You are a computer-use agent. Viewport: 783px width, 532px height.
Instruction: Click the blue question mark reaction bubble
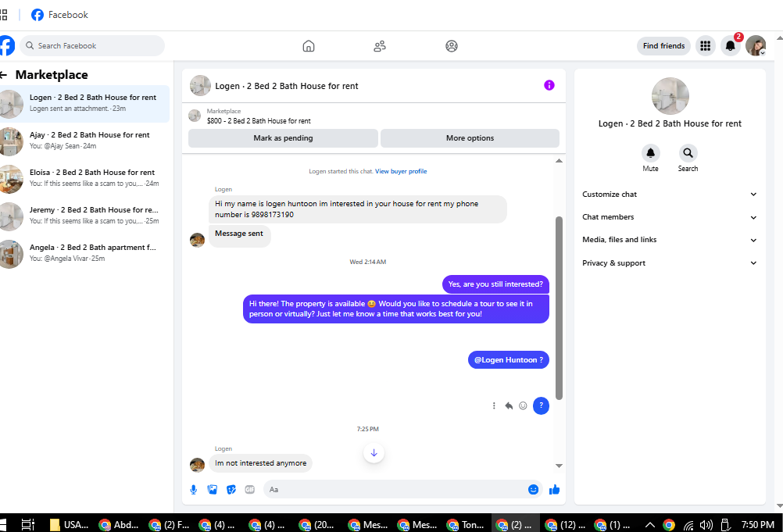pos(541,405)
